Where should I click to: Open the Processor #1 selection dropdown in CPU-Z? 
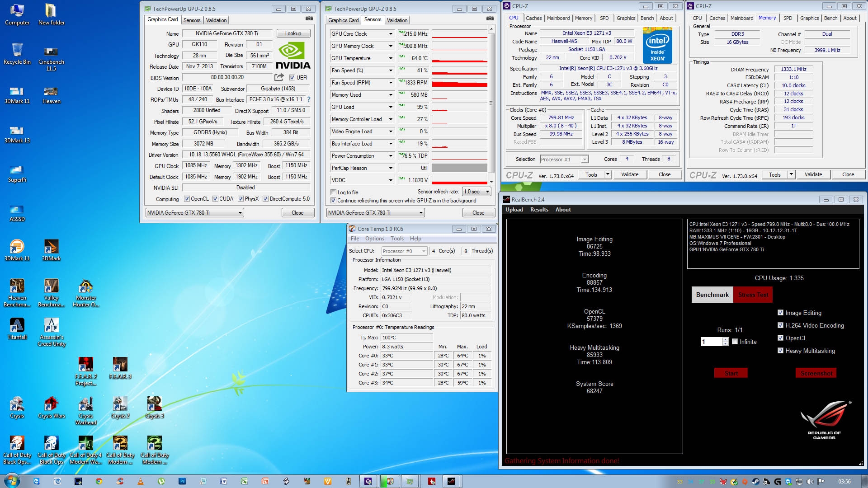coord(564,159)
